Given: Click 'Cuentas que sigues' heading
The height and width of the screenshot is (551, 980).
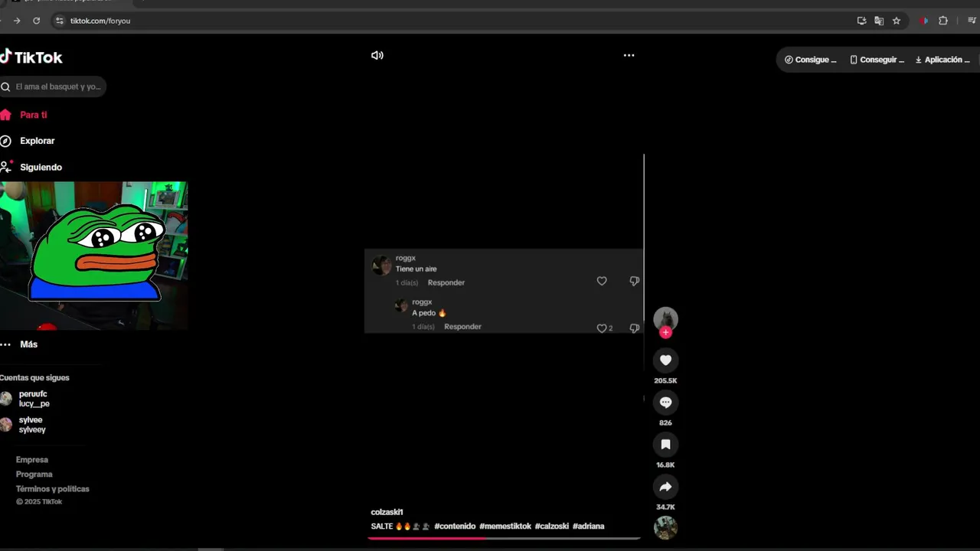Looking at the screenshot, I should coord(34,378).
